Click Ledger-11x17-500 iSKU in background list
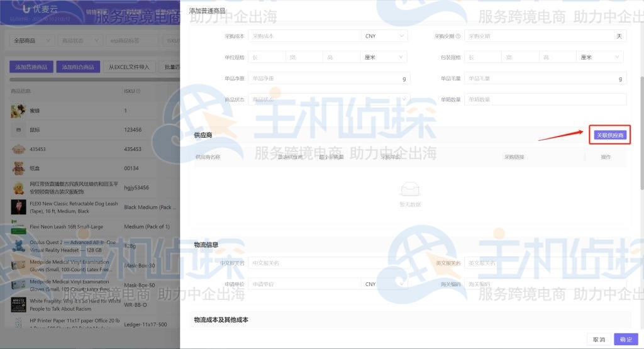The width and height of the screenshot is (644, 349). click(x=145, y=324)
